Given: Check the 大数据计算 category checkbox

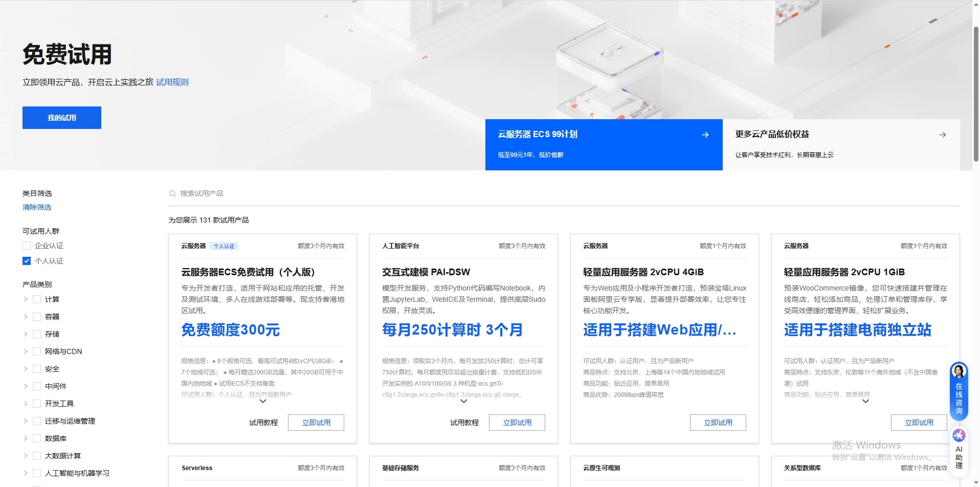Looking at the screenshot, I should [x=37, y=456].
